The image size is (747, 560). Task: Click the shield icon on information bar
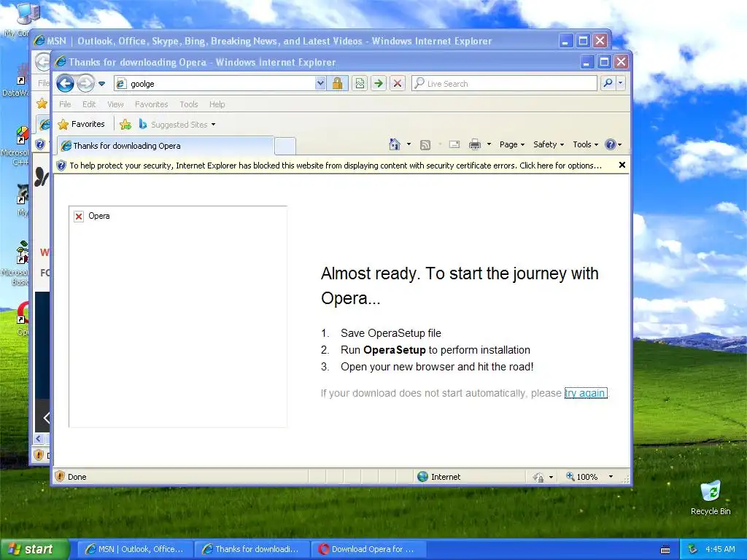click(x=61, y=166)
